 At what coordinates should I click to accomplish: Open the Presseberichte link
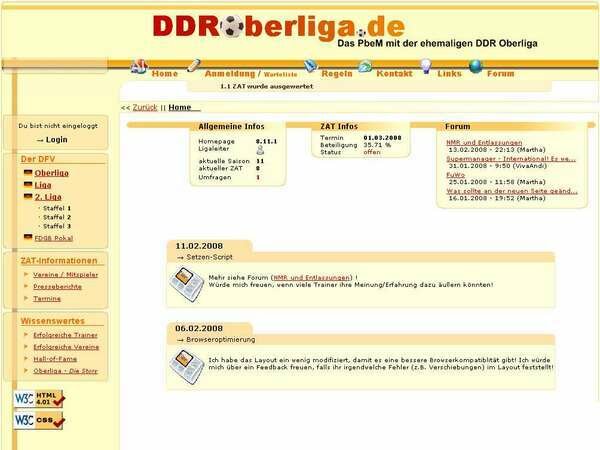(x=57, y=287)
